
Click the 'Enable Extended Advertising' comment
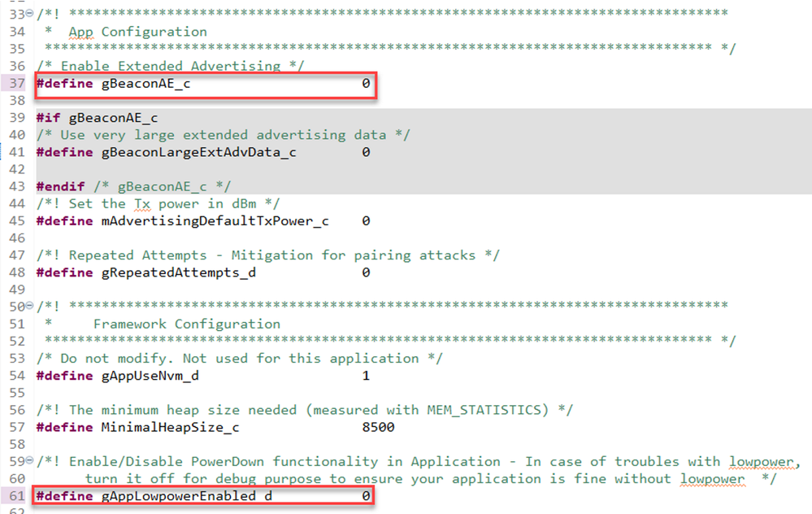[x=171, y=67]
